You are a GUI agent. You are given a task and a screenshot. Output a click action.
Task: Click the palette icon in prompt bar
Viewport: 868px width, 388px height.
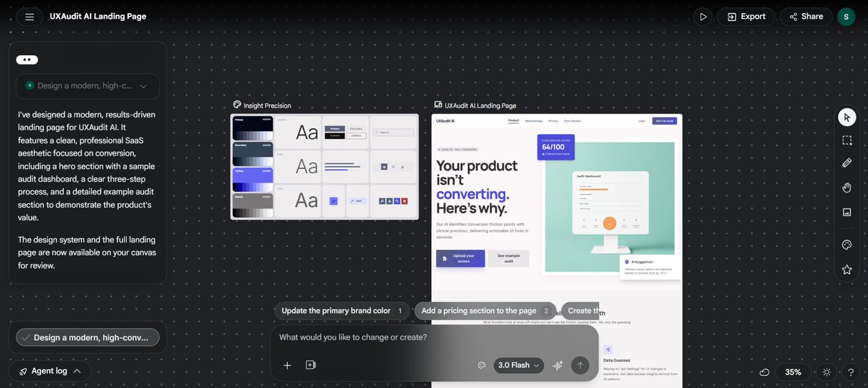pos(482,366)
